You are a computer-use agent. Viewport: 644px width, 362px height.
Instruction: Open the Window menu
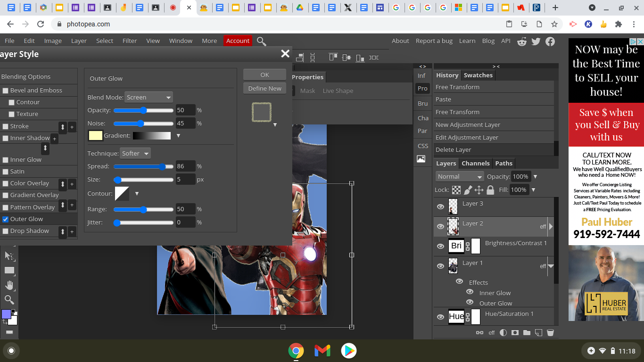click(181, 41)
